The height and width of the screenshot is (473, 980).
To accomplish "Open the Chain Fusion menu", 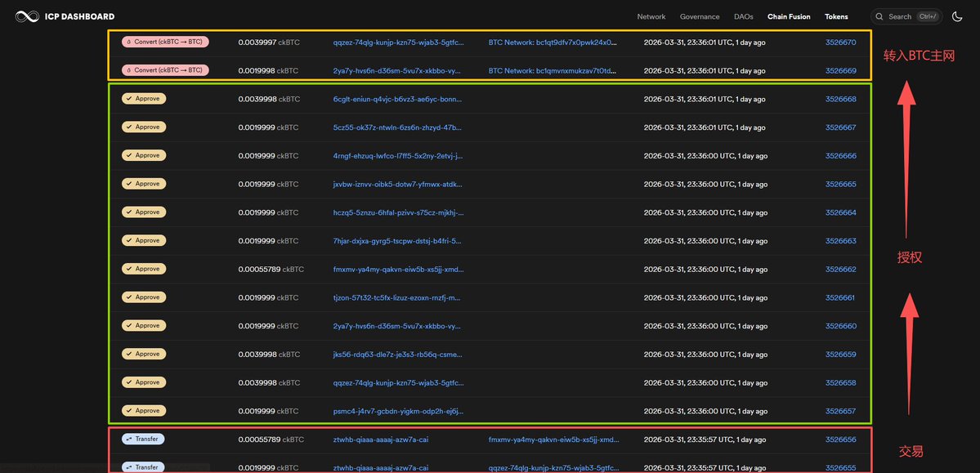I will [789, 17].
